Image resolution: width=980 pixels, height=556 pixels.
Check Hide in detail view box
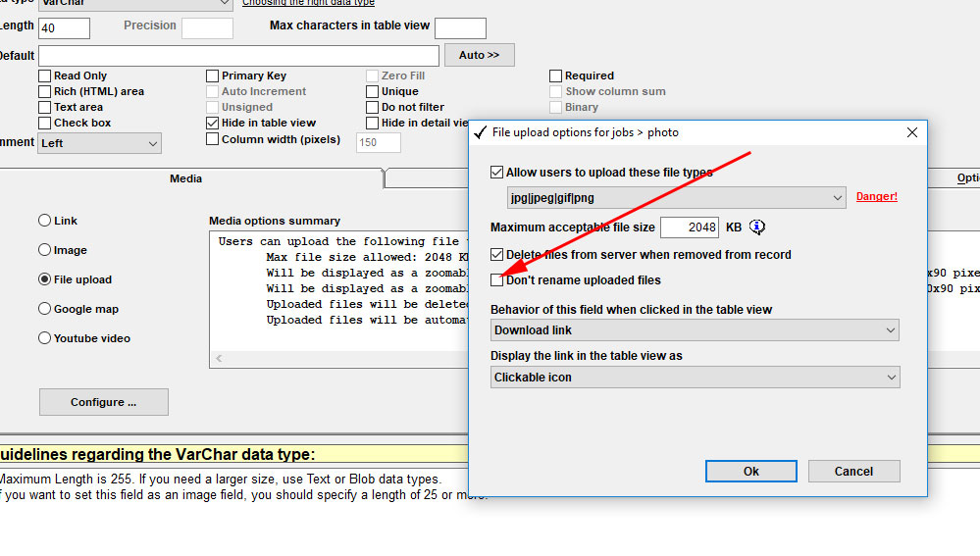point(373,123)
